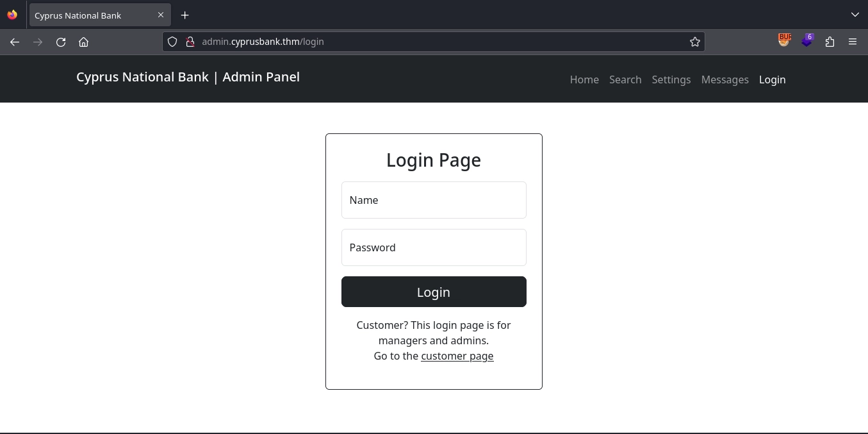Expand the list all tabs dropdown
Image resolution: width=868 pixels, height=434 pixels.
855,15
